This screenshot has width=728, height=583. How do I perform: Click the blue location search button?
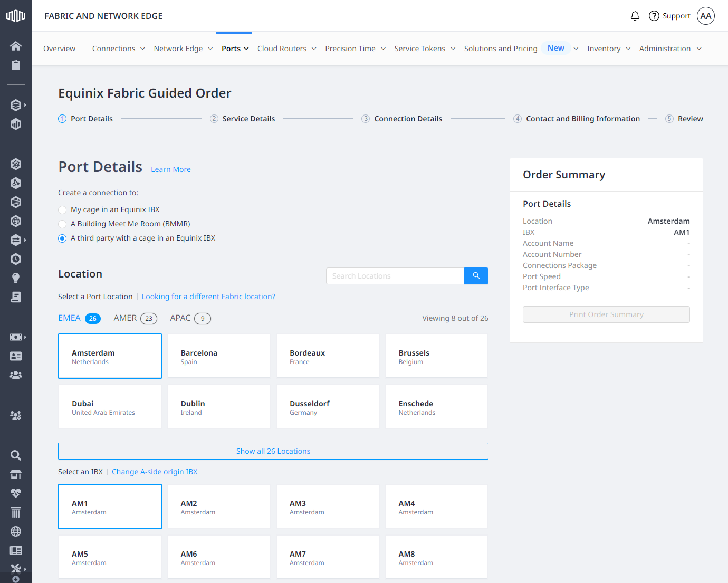point(476,276)
